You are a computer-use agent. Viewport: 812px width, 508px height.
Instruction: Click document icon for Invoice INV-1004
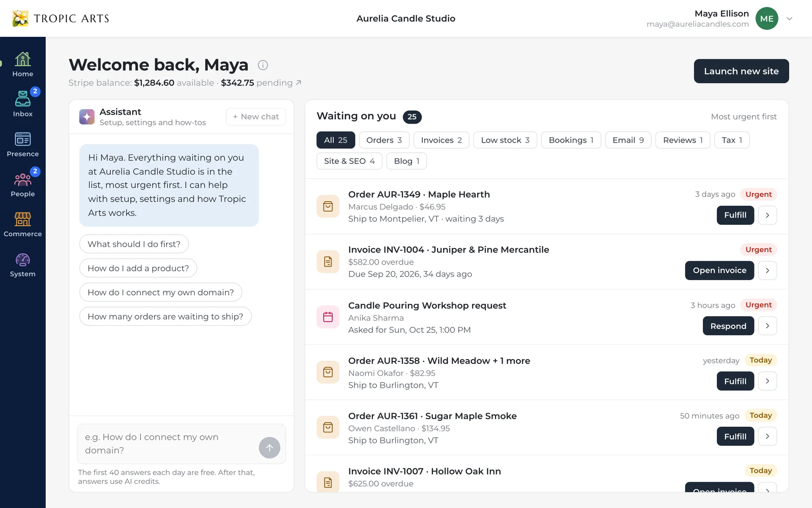[x=328, y=262]
